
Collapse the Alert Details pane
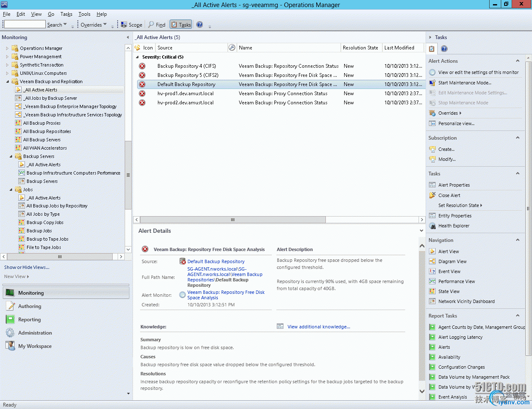pyautogui.click(x=422, y=231)
